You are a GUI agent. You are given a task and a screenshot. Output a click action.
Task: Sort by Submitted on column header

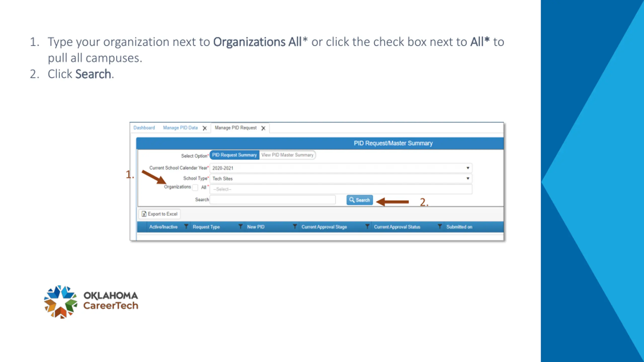click(459, 227)
